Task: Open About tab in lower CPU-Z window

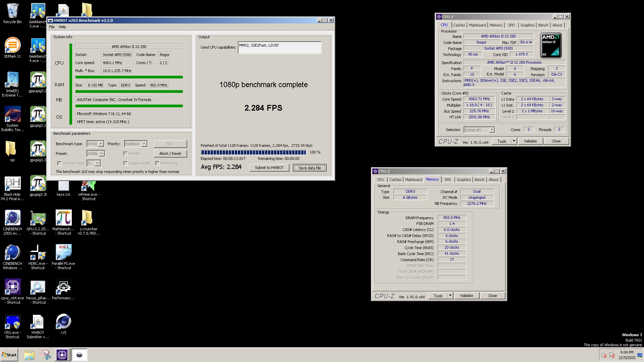Action: tap(493, 180)
